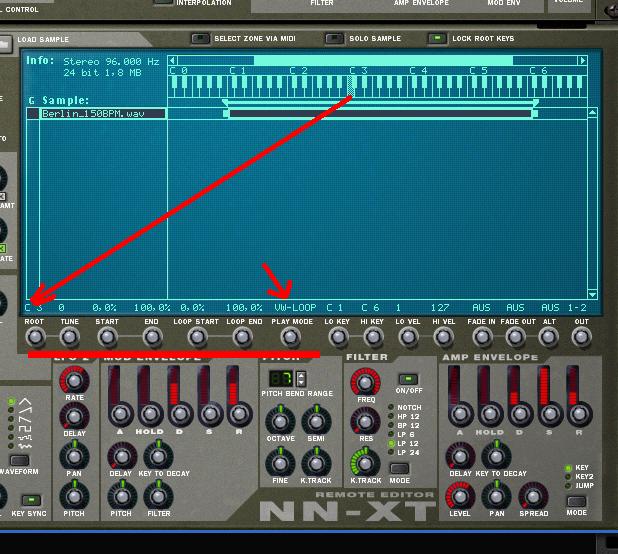Image resolution: width=618 pixels, height=554 pixels.
Task: Click the TUNE knob
Action: click(x=69, y=337)
